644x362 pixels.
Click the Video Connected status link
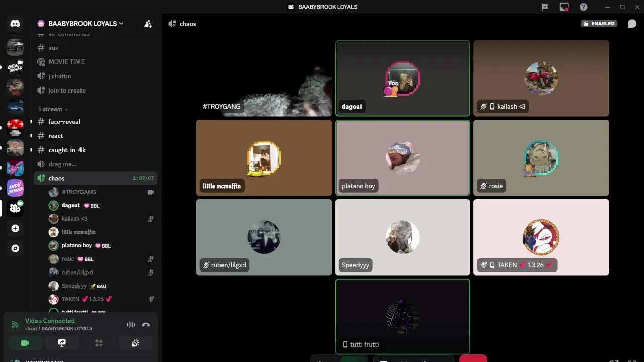point(50,321)
